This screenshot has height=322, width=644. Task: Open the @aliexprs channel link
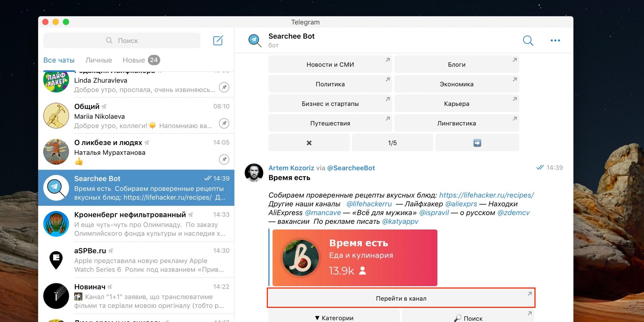(461, 204)
